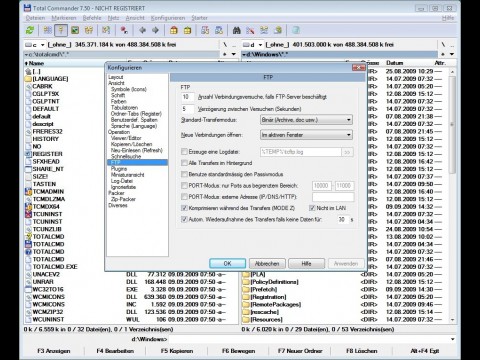Viewport: 480px width, 360px height.
Task: Open the command line history dropdown
Action: 453,339
